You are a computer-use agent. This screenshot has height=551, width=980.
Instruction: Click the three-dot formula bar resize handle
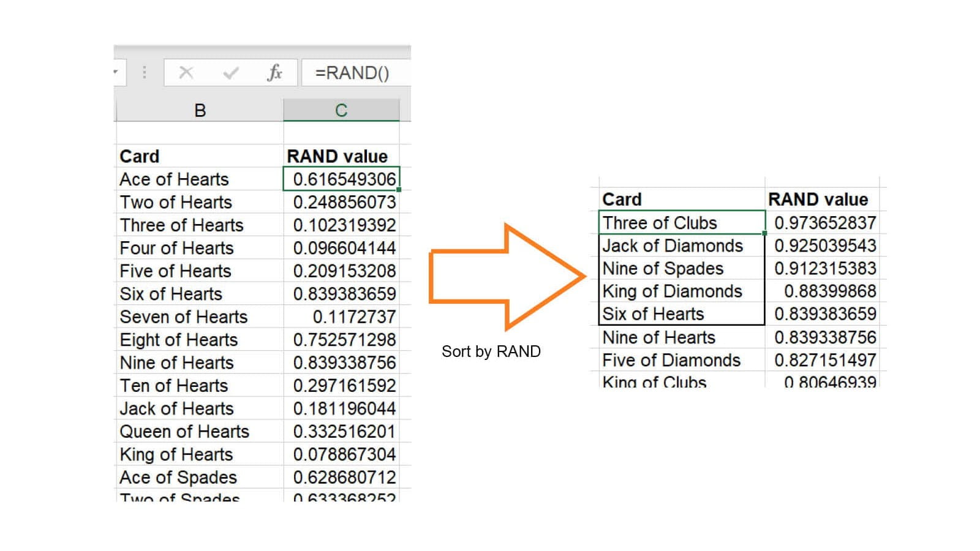click(x=145, y=73)
